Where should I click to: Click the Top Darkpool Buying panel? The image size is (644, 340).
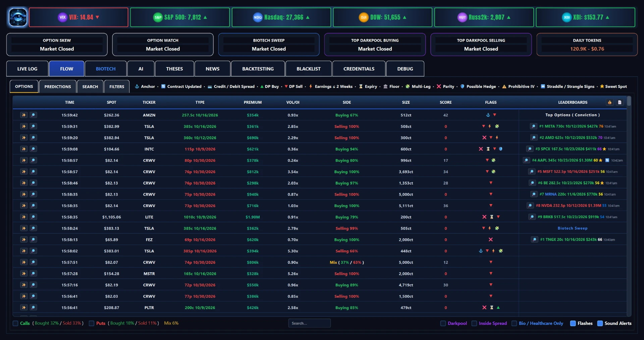click(x=375, y=45)
